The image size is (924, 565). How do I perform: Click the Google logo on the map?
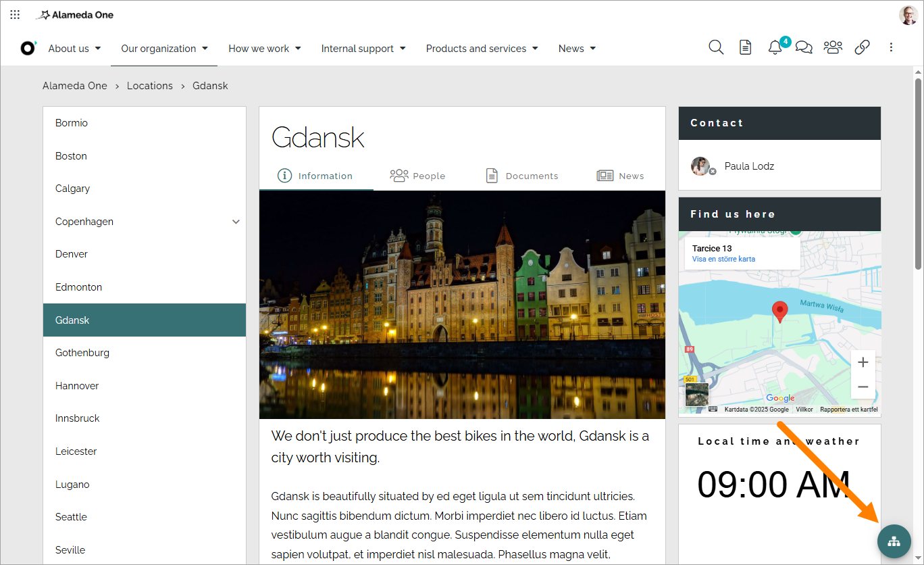pyautogui.click(x=780, y=398)
